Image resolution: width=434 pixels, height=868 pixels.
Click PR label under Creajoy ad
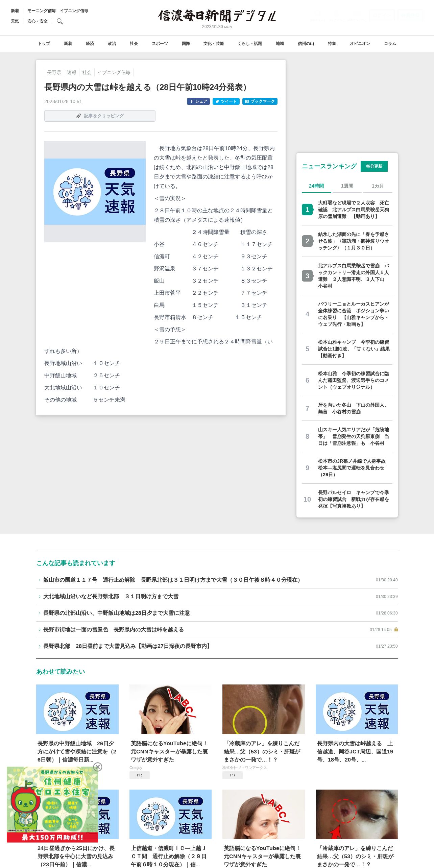140,775
